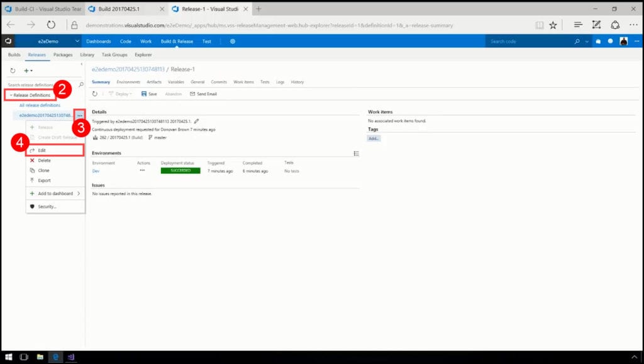Image resolution: width=644 pixels, height=364 pixels.
Task: Switch to Build 20170425.1 browser tab
Action: click(x=126, y=9)
